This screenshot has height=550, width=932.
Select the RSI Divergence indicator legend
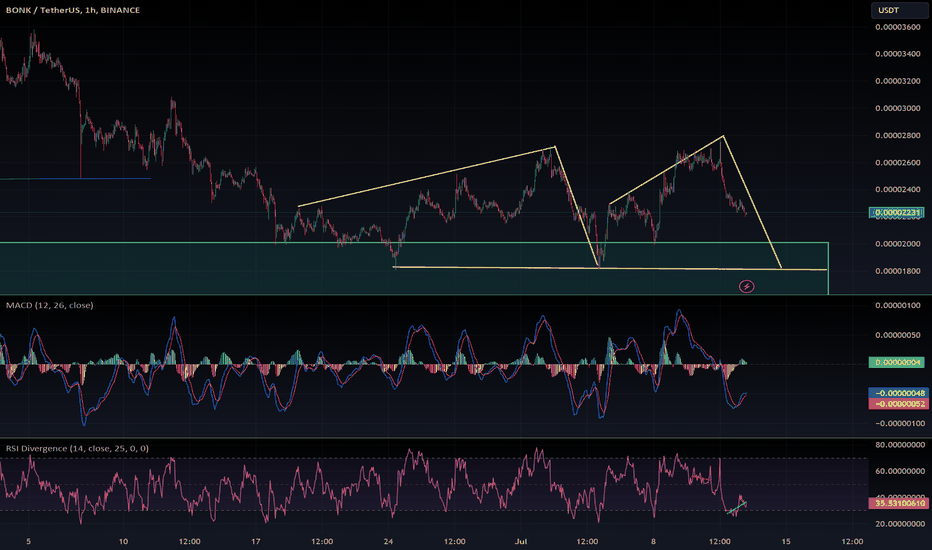click(x=77, y=448)
